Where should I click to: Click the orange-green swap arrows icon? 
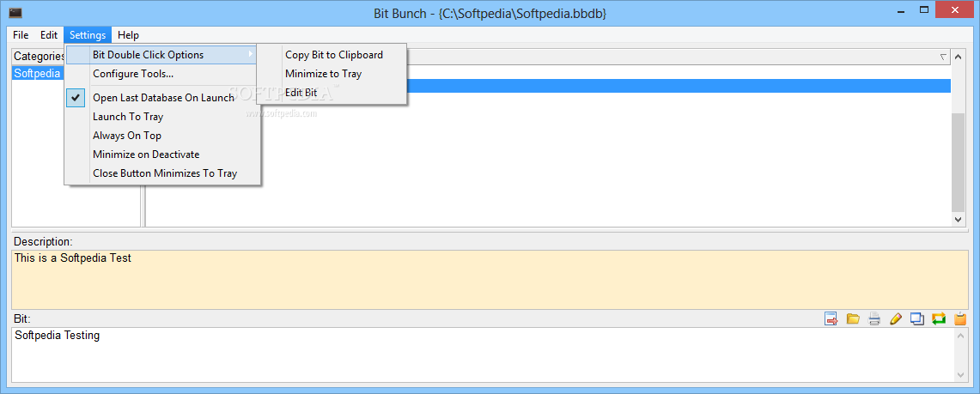pos(939,318)
